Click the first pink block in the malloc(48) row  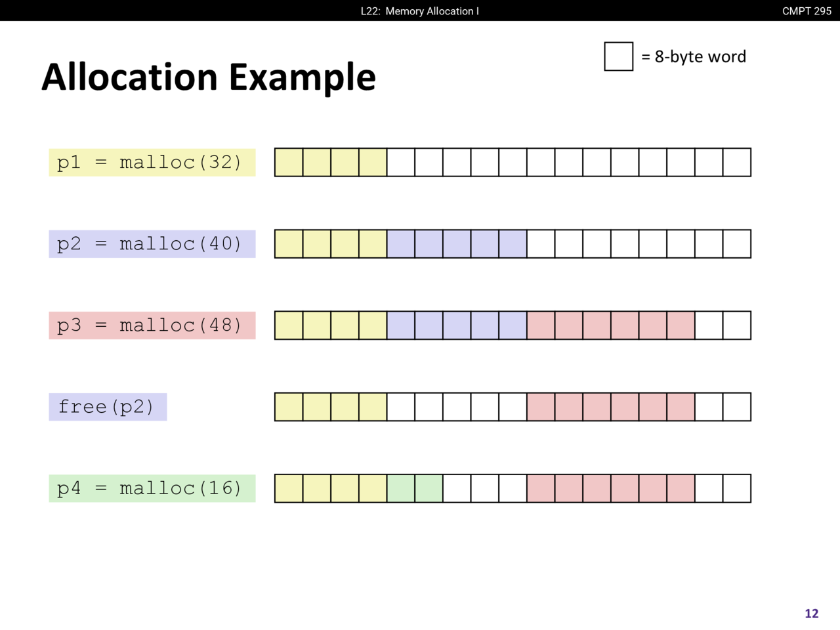click(541, 325)
